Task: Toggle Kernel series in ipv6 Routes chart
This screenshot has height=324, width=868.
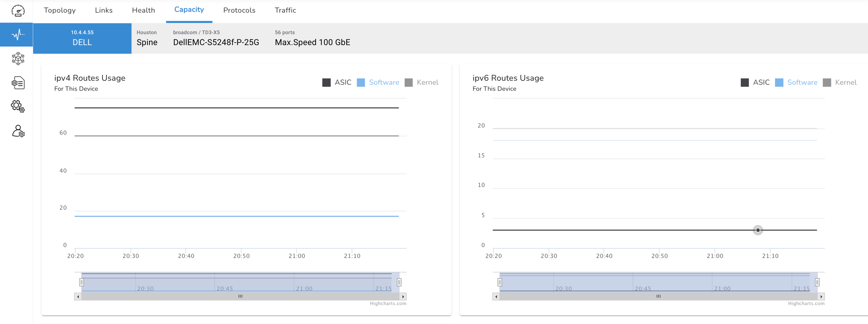Action: point(840,82)
